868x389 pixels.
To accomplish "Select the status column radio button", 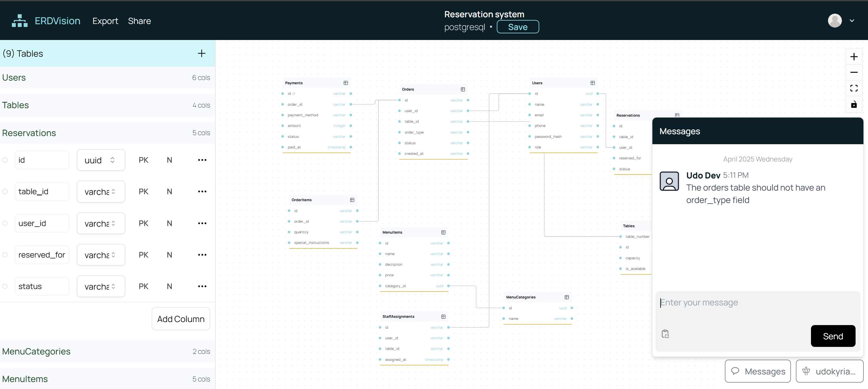I will 5,286.
